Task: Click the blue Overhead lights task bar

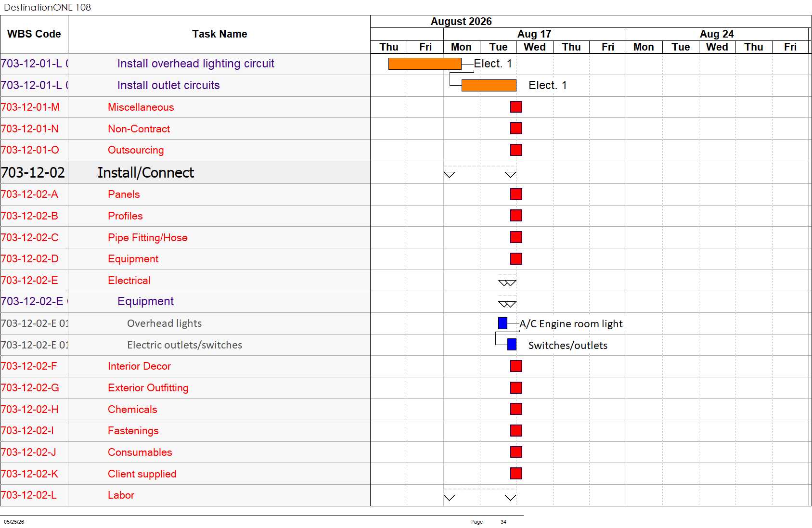Action: click(503, 323)
